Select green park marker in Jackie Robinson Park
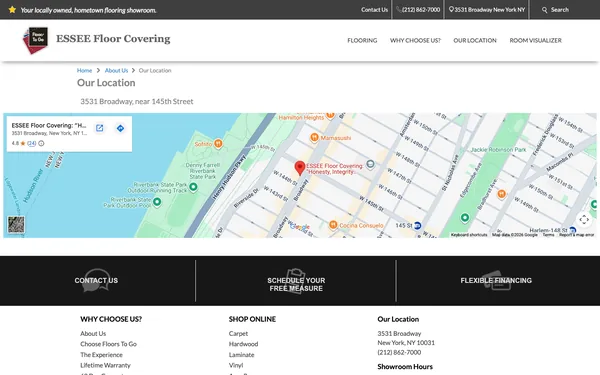600x375 pixels. tap(465, 218)
